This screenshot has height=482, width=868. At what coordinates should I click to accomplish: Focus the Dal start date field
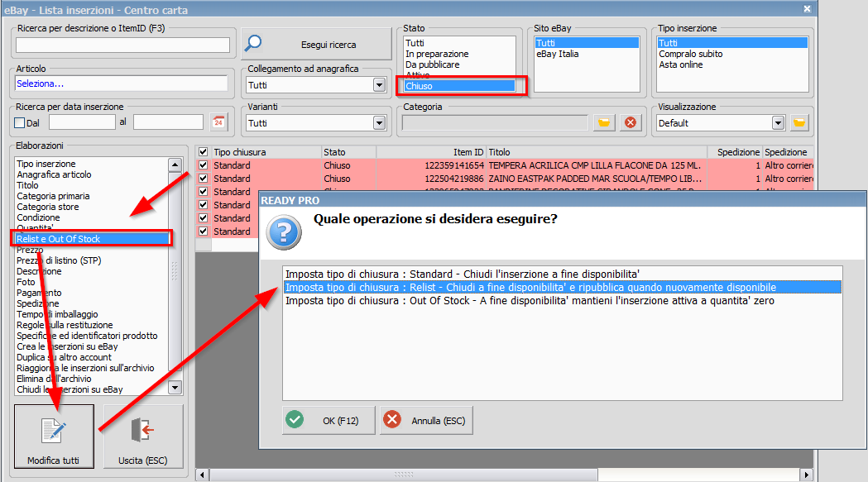tap(82, 122)
